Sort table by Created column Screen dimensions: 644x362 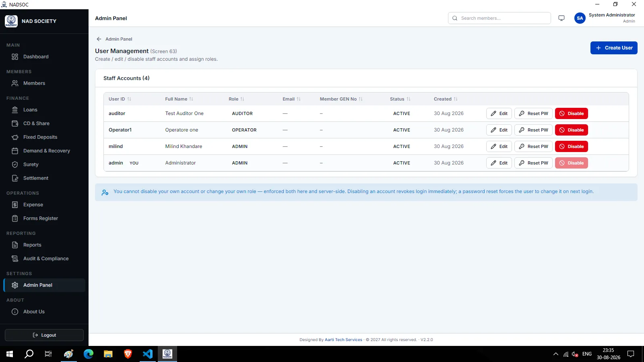point(446,99)
